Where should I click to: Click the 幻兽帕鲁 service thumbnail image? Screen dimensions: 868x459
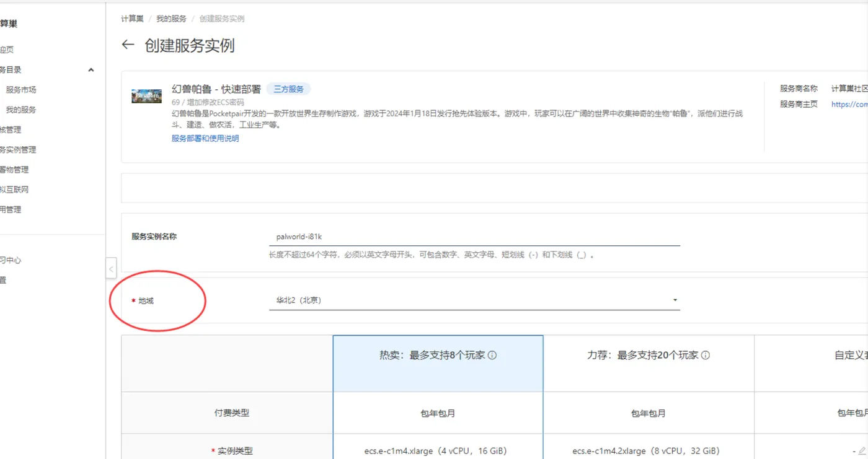click(147, 96)
